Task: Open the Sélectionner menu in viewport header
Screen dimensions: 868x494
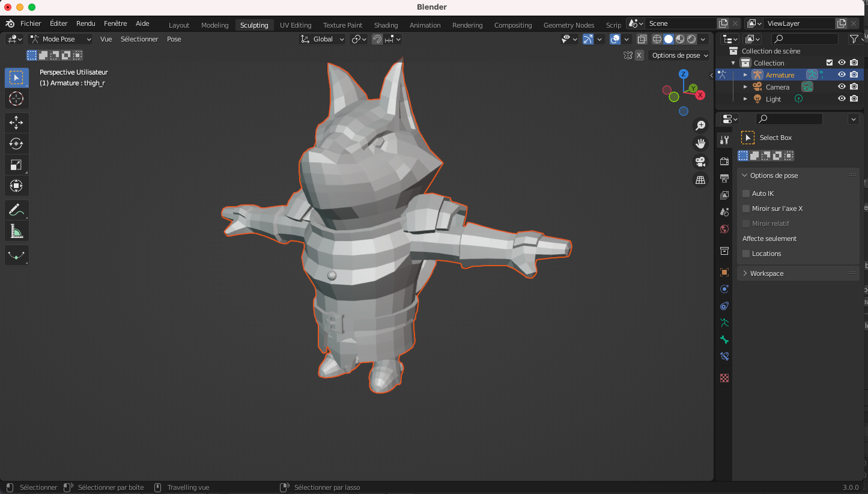Action: click(139, 39)
